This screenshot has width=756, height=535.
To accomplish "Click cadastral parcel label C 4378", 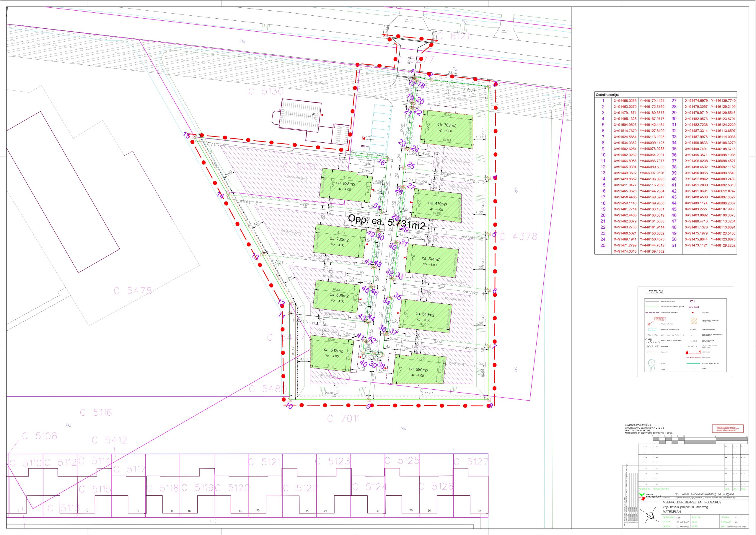I will point(518,237).
